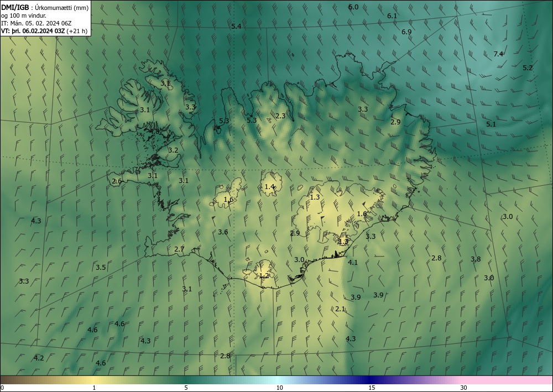Select the 'IT: Mán. 05. 02. 2024 06Z' line
553x392 pixels.
(36, 23)
